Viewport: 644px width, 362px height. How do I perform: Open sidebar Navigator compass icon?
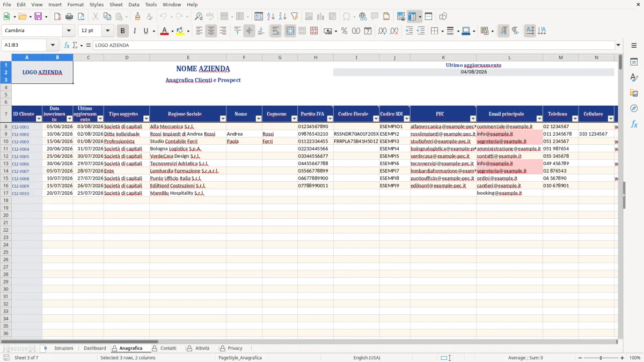coord(634,108)
